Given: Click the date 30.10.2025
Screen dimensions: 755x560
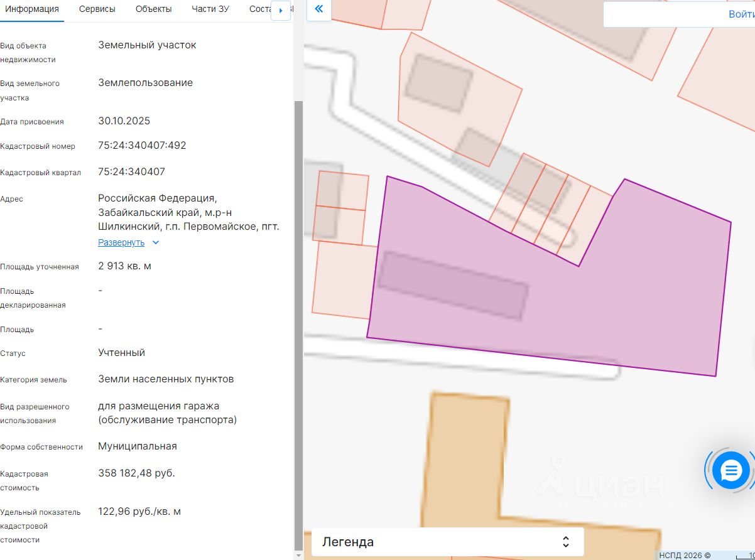Looking at the screenshot, I should 124,121.
